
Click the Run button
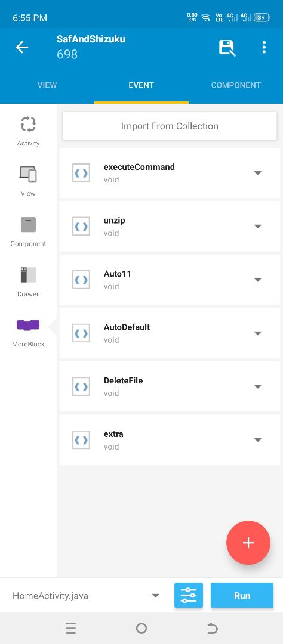click(242, 595)
